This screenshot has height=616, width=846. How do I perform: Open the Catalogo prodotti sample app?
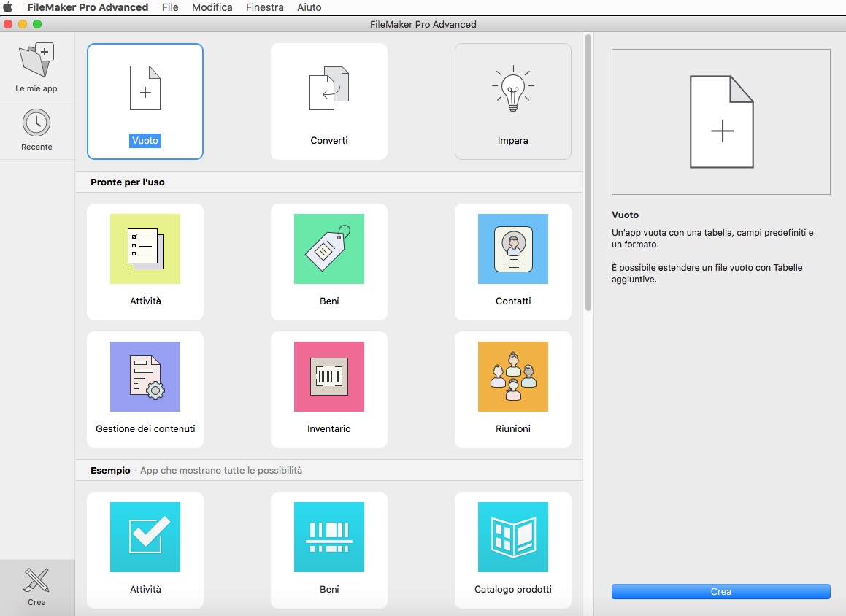coord(513,550)
